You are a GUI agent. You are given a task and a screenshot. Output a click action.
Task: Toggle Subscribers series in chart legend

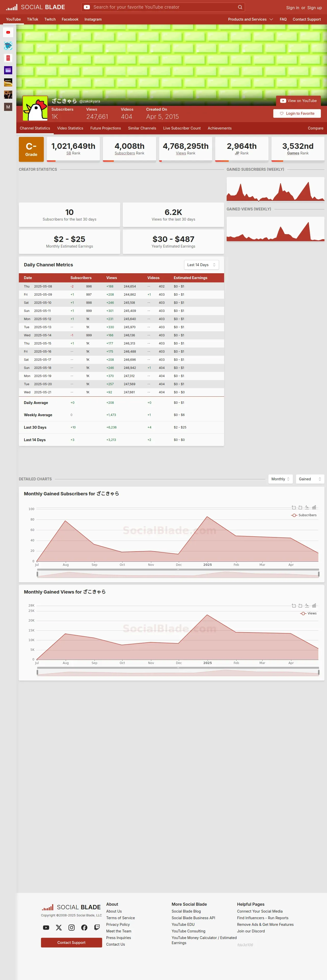304,515
